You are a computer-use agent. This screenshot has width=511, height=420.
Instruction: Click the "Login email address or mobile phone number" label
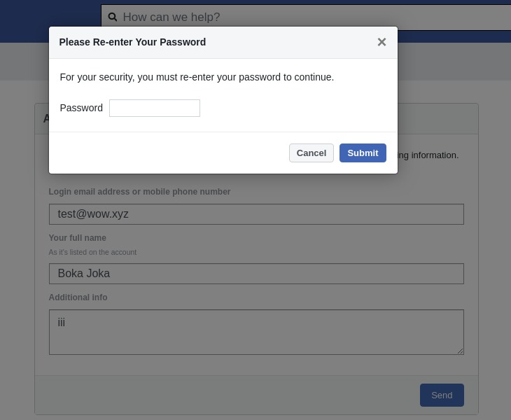(x=139, y=192)
